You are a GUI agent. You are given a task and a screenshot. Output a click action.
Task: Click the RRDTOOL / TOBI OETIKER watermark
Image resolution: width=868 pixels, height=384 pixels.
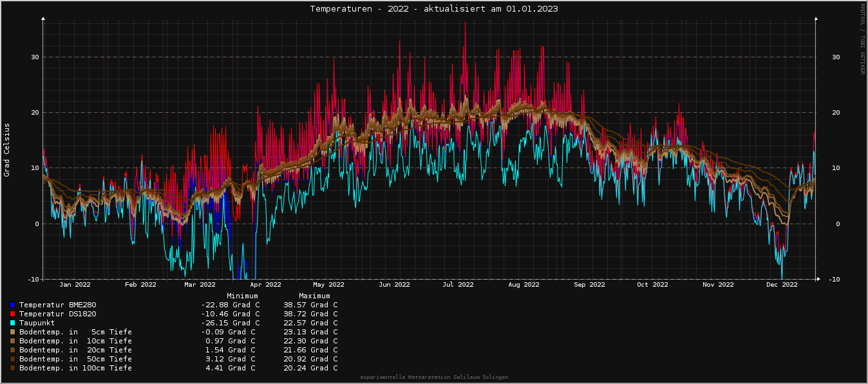pyautogui.click(x=862, y=39)
